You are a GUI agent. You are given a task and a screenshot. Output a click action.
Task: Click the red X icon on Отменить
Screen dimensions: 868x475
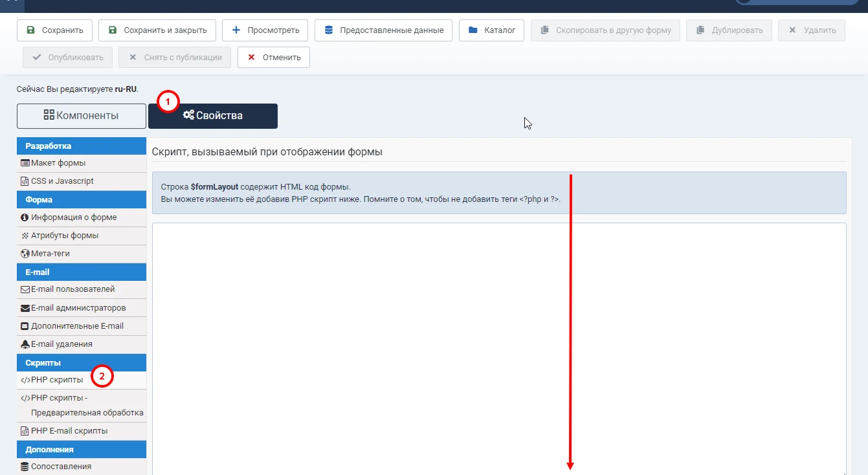(251, 58)
